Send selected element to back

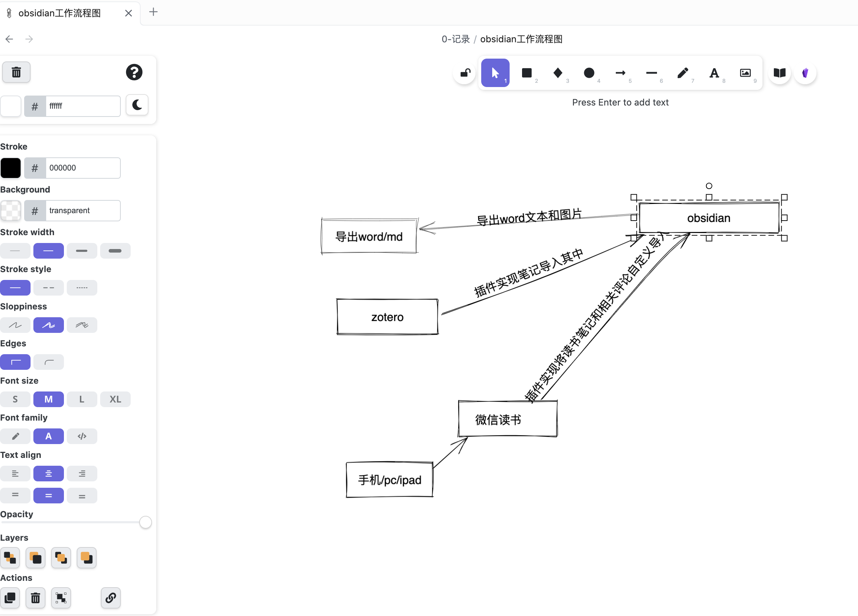pos(10,557)
